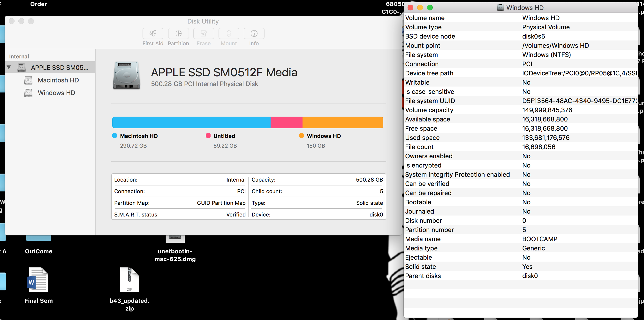Select Macintosh HD in sidebar
This screenshot has width=644, height=320.
[58, 80]
